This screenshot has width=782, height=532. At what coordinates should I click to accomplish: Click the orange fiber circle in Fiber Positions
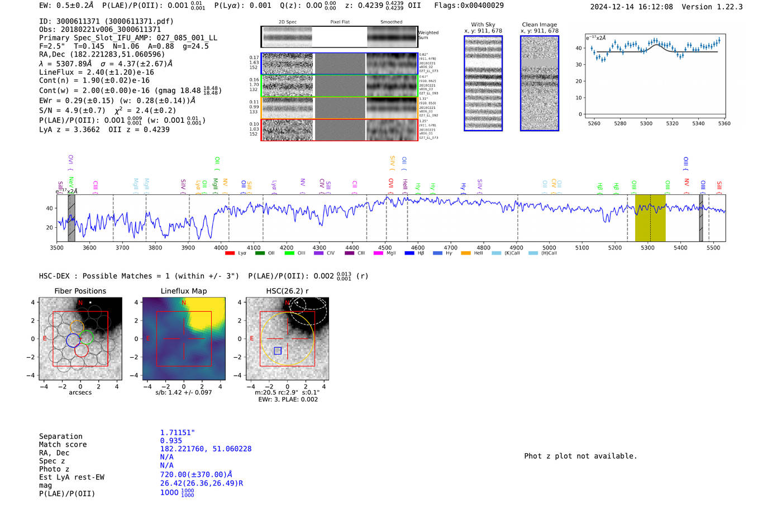click(77, 328)
